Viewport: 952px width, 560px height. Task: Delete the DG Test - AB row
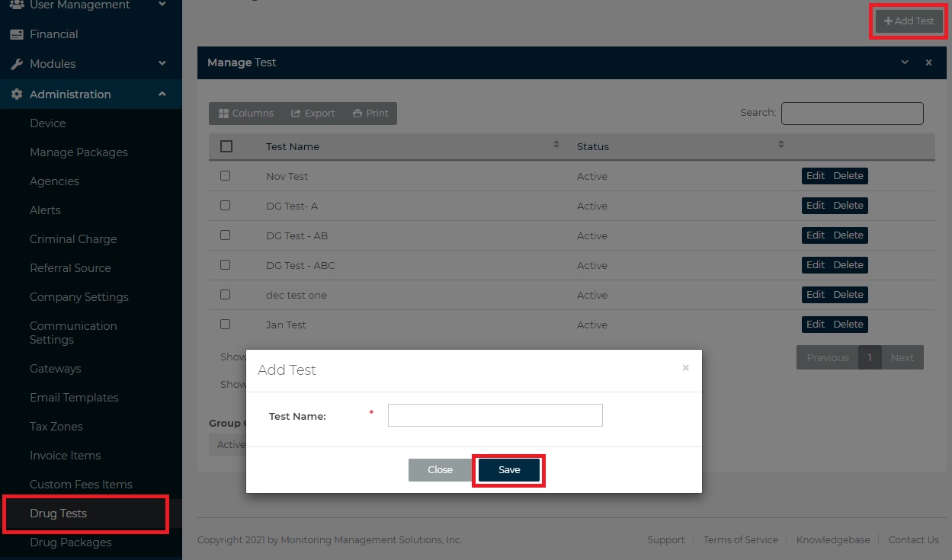click(x=848, y=235)
